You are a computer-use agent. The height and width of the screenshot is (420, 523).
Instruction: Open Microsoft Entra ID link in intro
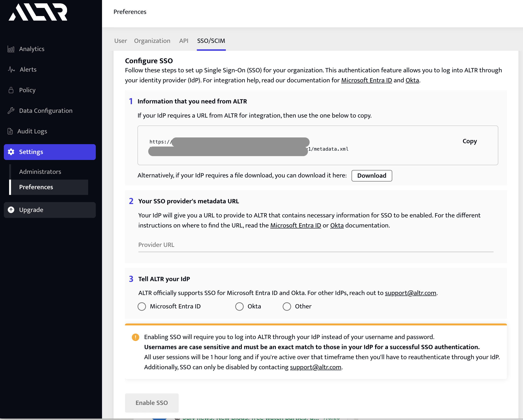point(367,80)
